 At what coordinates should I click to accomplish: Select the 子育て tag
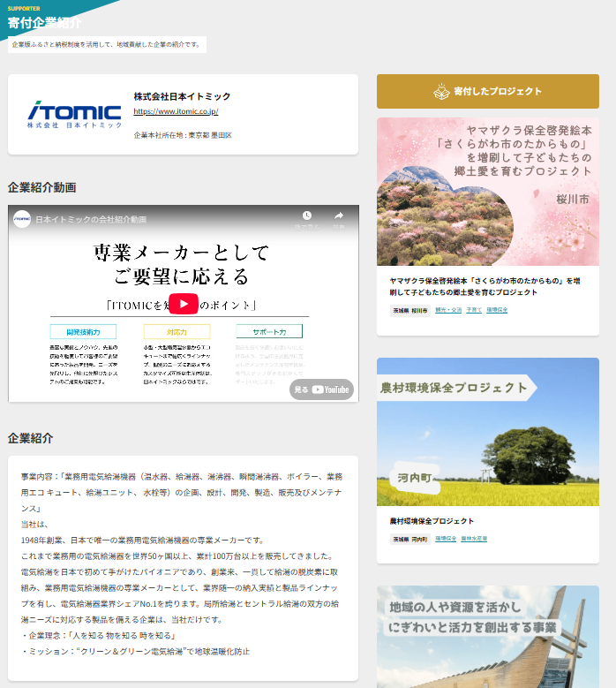(x=474, y=311)
